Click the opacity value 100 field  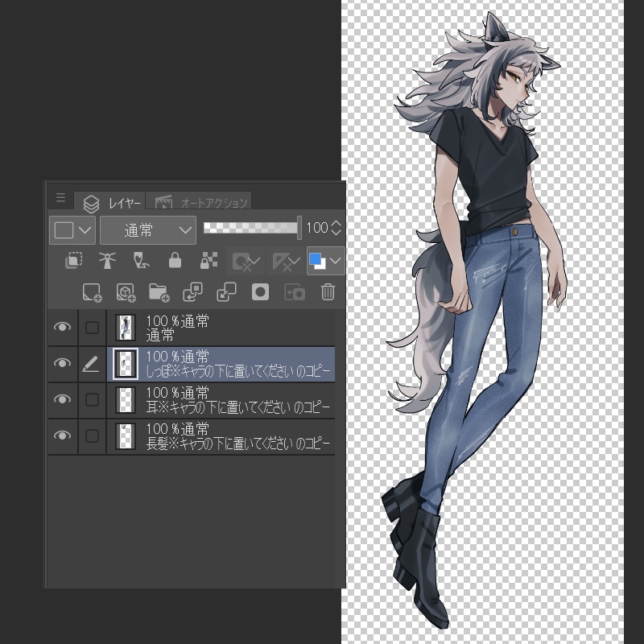pyautogui.click(x=317, y=228)
